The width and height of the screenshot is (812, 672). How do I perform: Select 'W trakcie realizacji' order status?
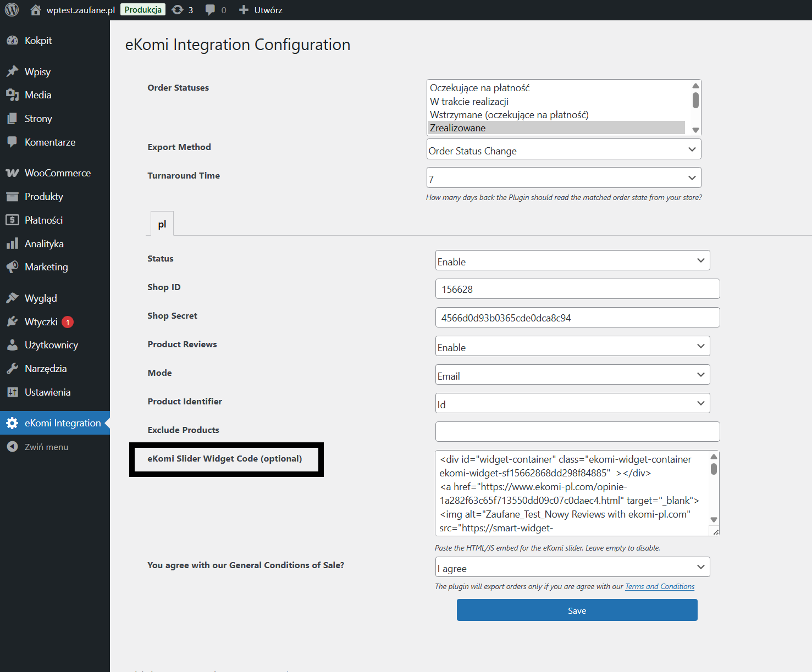(469, 102)
